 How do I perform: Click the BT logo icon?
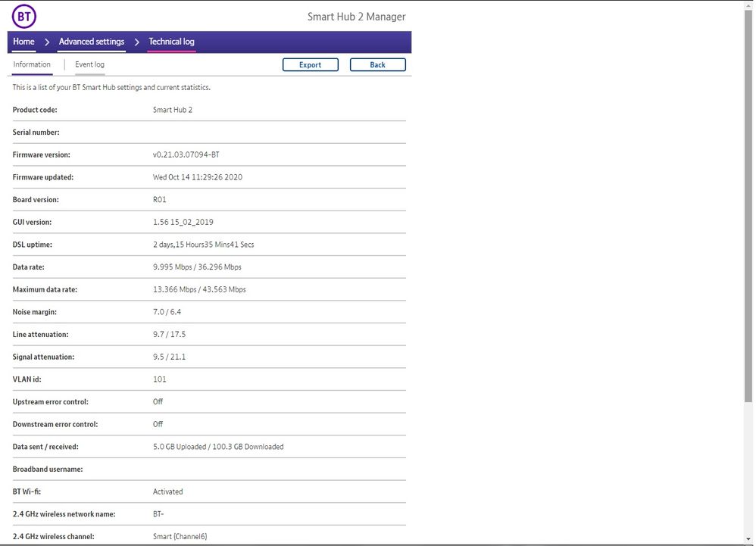(24, 16)
